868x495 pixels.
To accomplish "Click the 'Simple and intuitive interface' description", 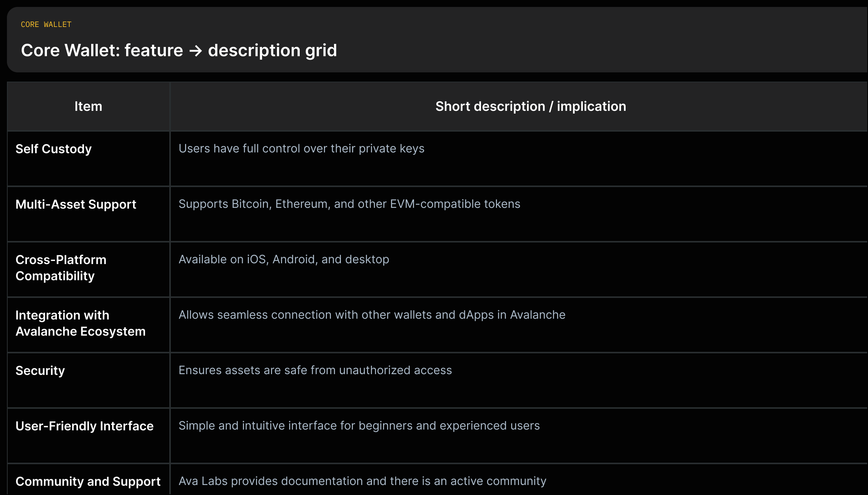I will pos(359,426).
